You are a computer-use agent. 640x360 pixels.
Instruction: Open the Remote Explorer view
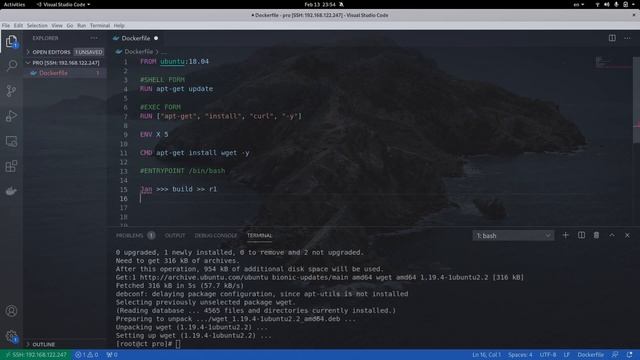pyautogui.click(x=11, y=141)
